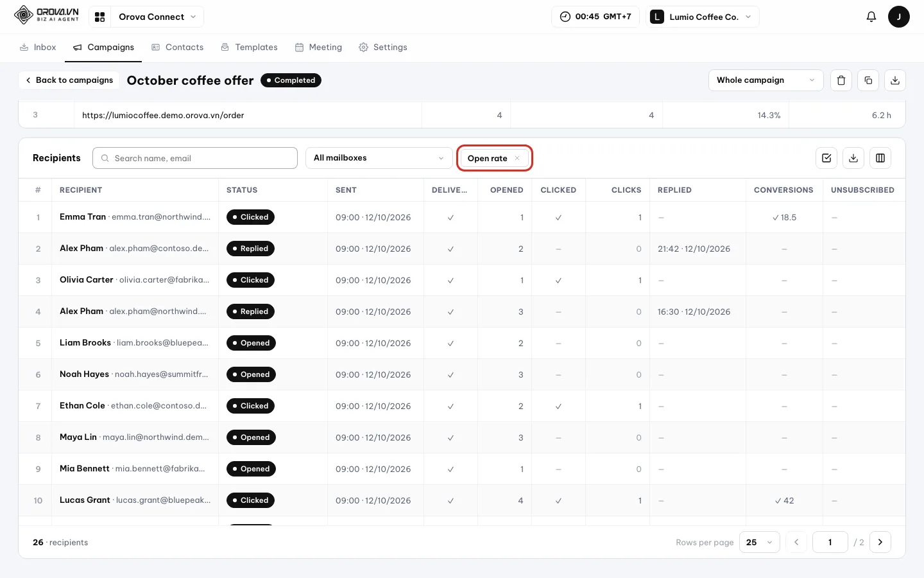Expand the Lumio Coffee Co. workspace selector
924x578 pixels.
[x=703, y=17]
